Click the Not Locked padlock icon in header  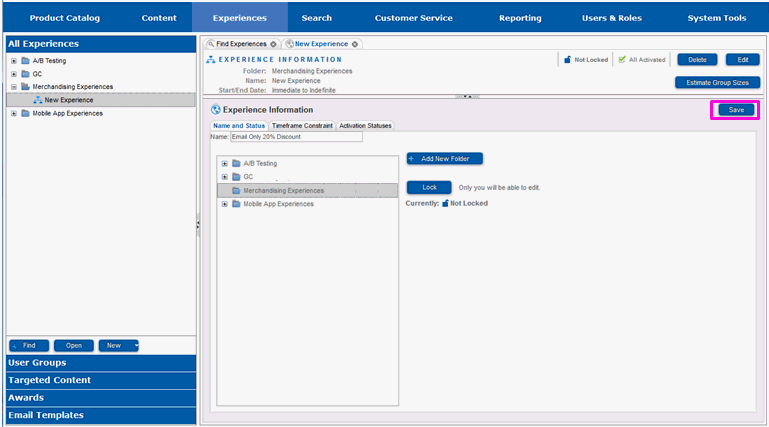click(x=567, y=59)
